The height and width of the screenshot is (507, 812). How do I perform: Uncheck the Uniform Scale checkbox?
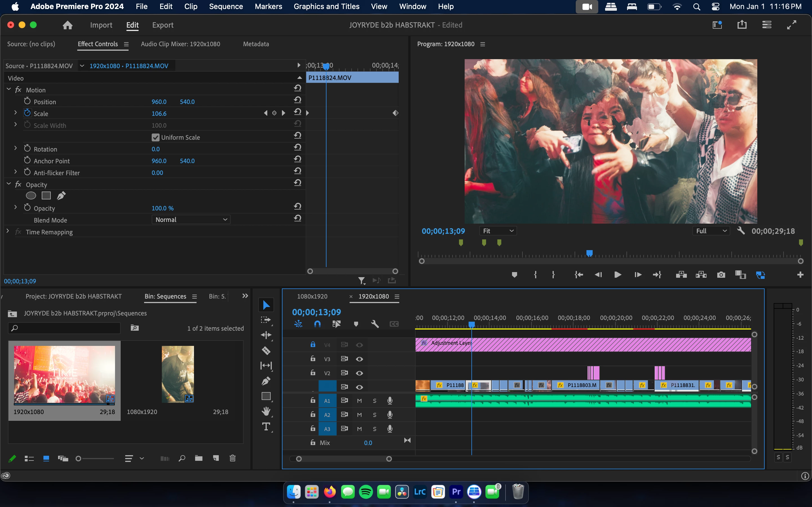point(155,137)
